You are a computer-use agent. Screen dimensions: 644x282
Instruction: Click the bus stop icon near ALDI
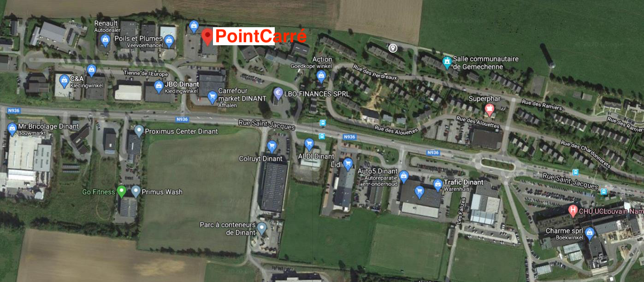(321, 136)
